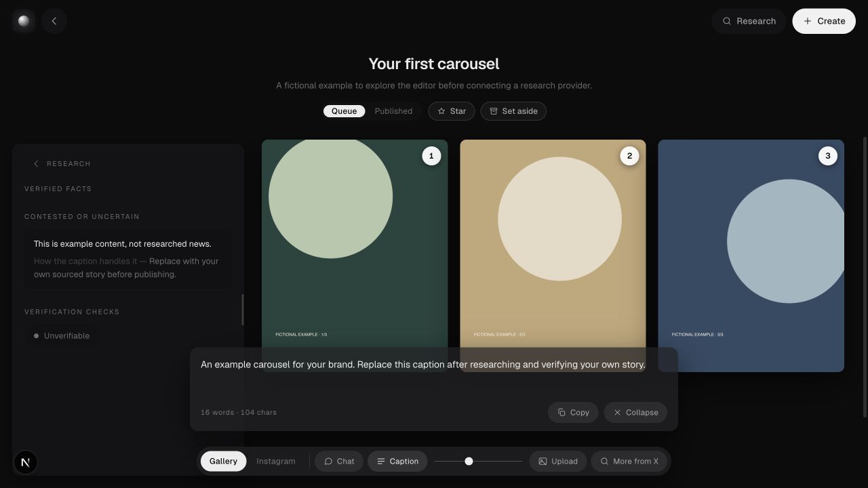Upload an image
This screenshot has height=488, width=868.
558,461
